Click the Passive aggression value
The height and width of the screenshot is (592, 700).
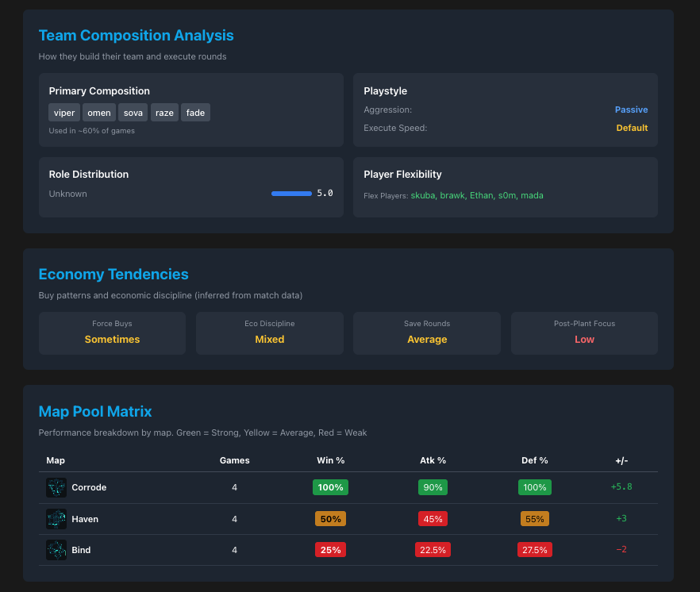point(631,110)
